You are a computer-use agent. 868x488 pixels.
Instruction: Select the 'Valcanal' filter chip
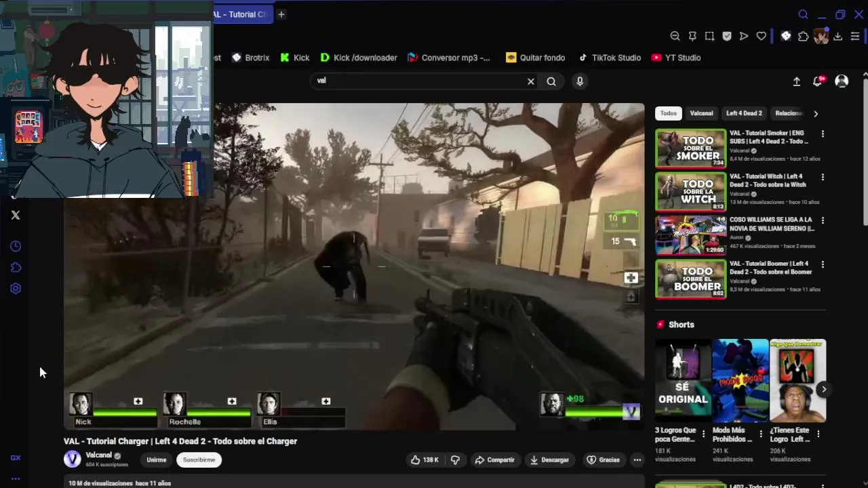click(701, 113)
